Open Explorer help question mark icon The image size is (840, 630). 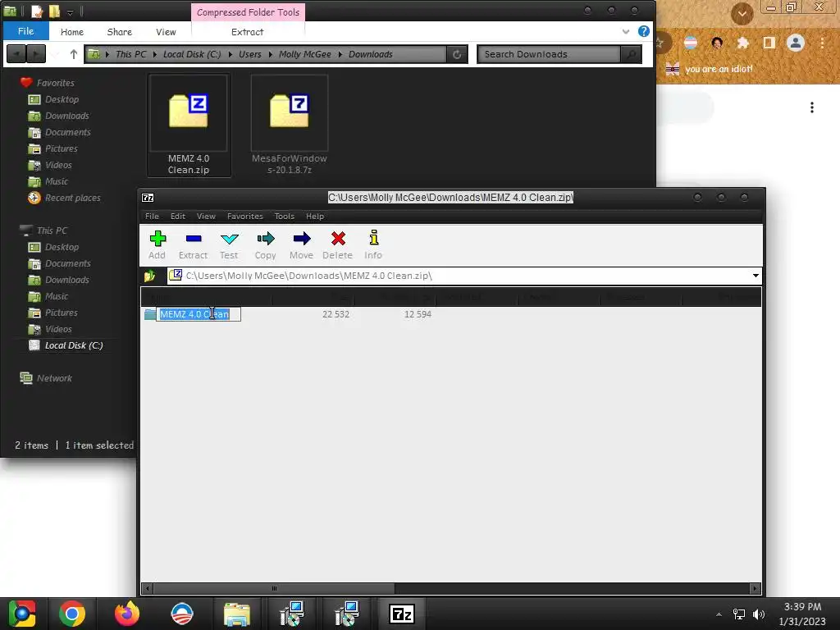(x=643, y=31)
